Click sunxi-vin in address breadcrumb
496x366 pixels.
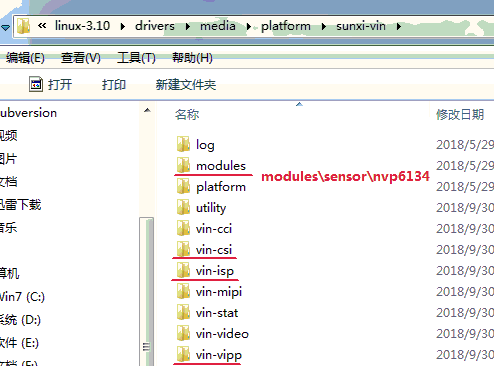[361, 26]
